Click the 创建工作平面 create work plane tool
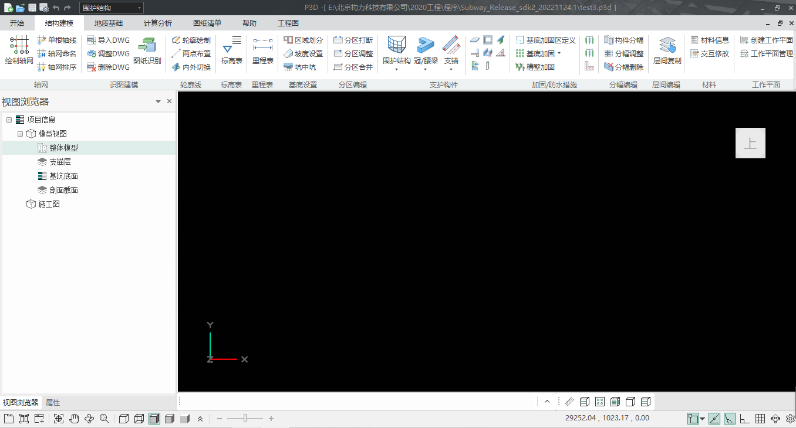 coord(767,40)
